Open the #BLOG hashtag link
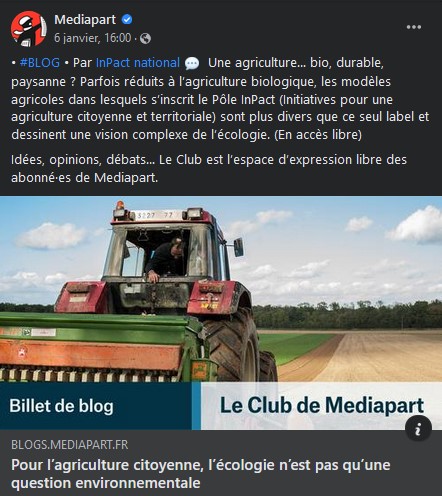Viewport: 442px width, 496px height. coord(40,63)
